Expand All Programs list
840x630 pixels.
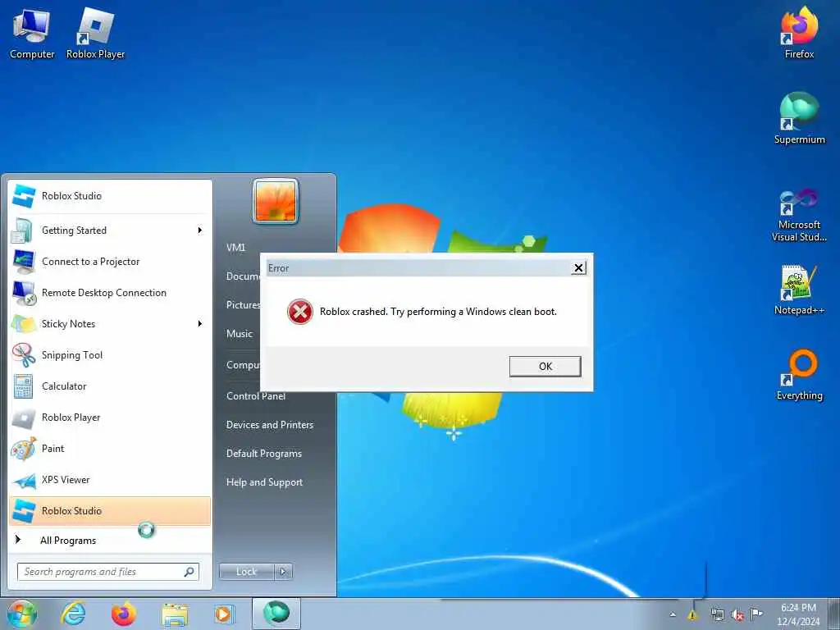pos(111,540)
